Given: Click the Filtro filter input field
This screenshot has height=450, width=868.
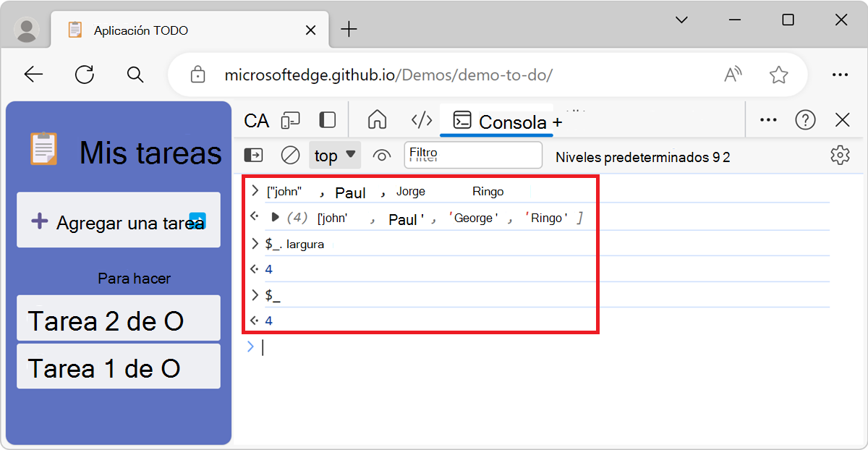Looking at the screenshot, I should point(473,155).
